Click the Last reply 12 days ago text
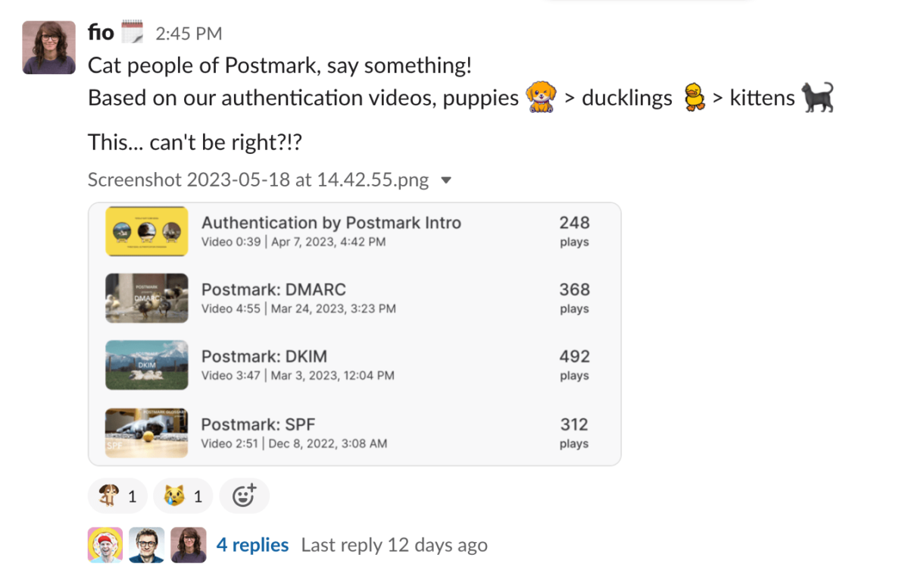Image resolution: width=924 pixels, height=567 pixels. click(394, 545)
